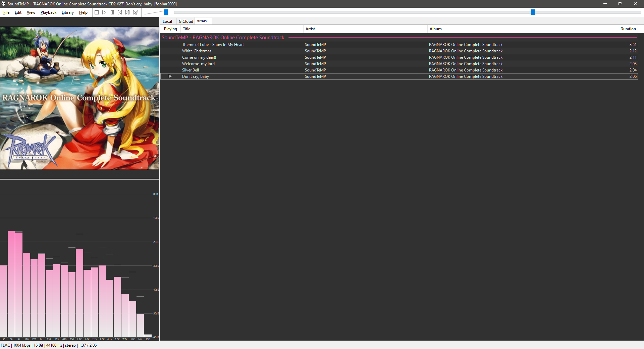The image size is (644, 349).
Task: Click the seekbar position handle
Action: pos(533,12)
